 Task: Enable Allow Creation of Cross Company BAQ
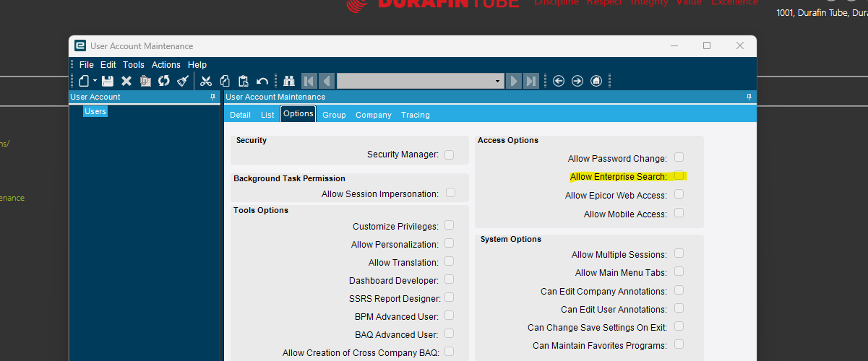click(450, 352)
